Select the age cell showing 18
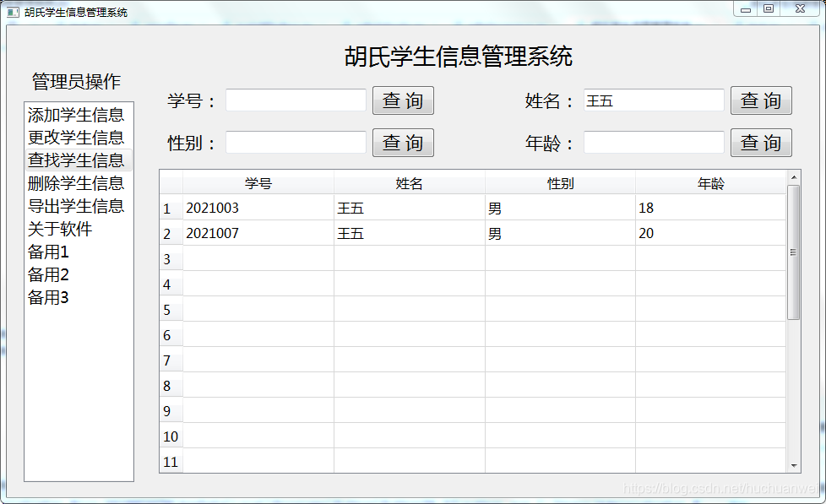Screen dimensions: 826x504 tap(710, 208)
